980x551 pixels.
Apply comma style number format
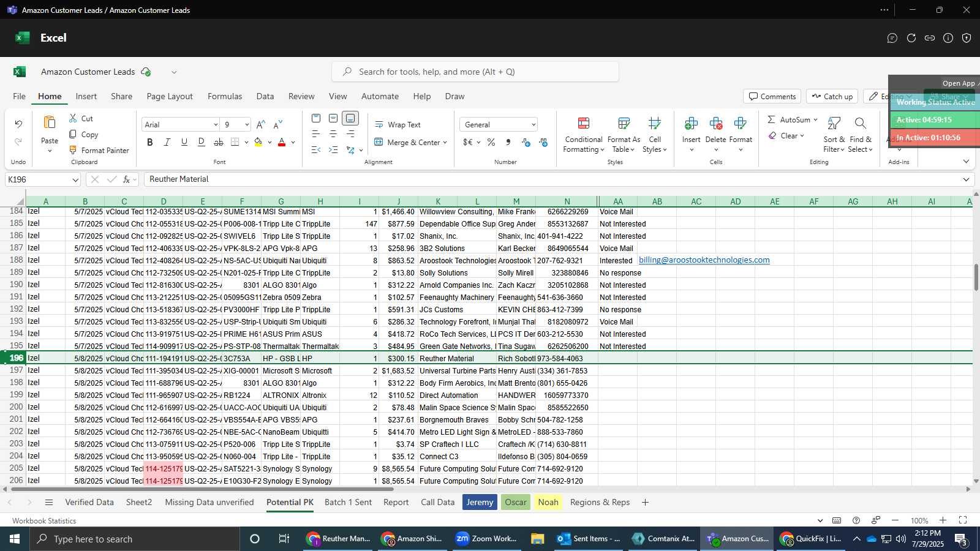click(x=508, y=142)
